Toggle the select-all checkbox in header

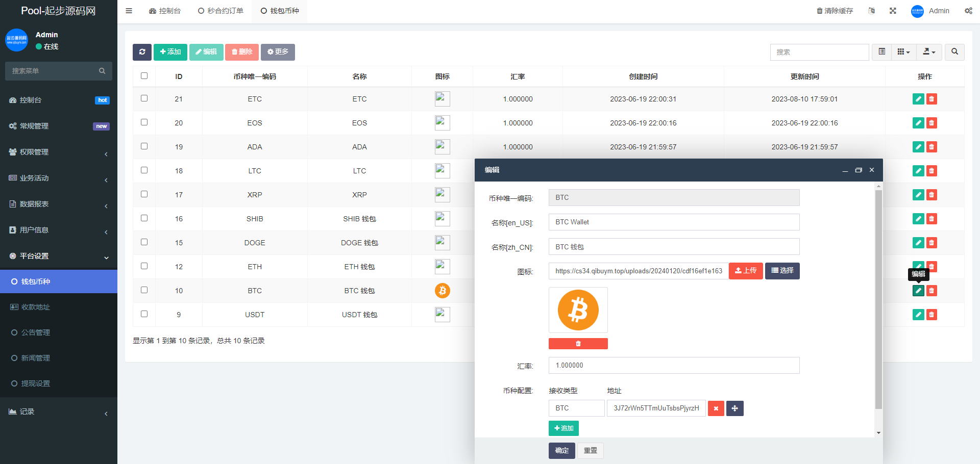pos(144,76)
